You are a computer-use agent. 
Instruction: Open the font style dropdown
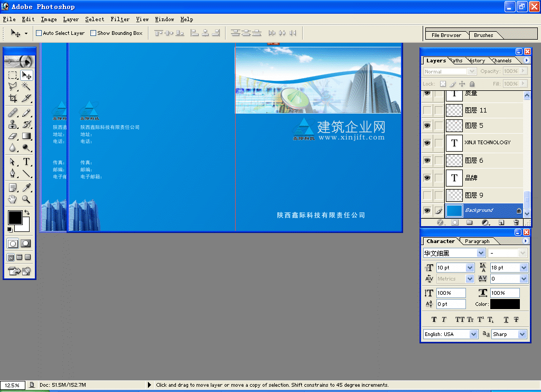click(523, 253)
